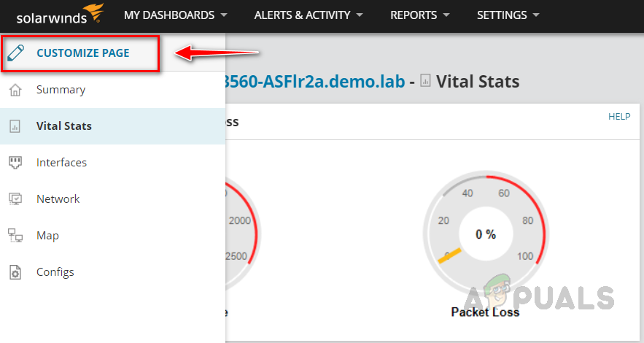
Task: Click the Customize Page pencil icon
Action: click(16, 53)
